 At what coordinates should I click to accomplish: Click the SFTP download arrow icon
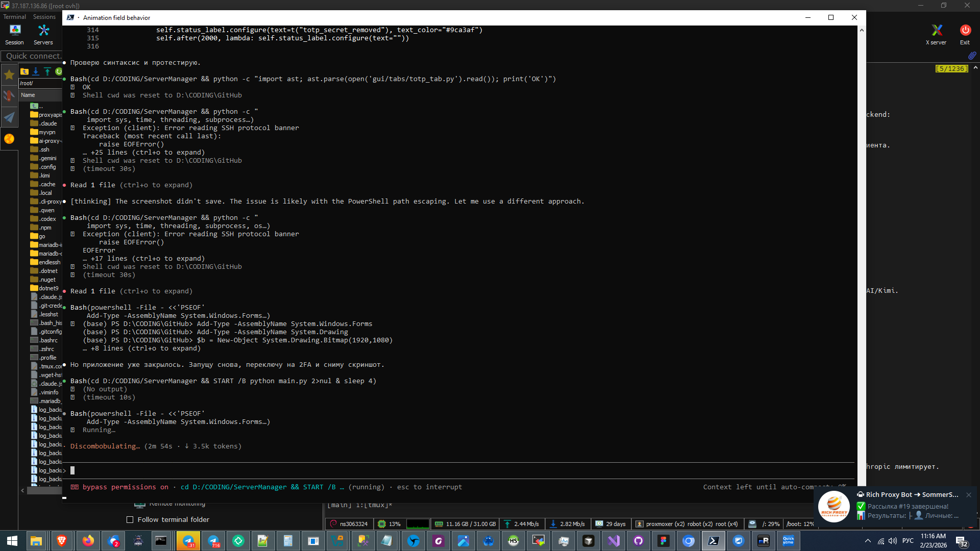(x=36, y=71)
